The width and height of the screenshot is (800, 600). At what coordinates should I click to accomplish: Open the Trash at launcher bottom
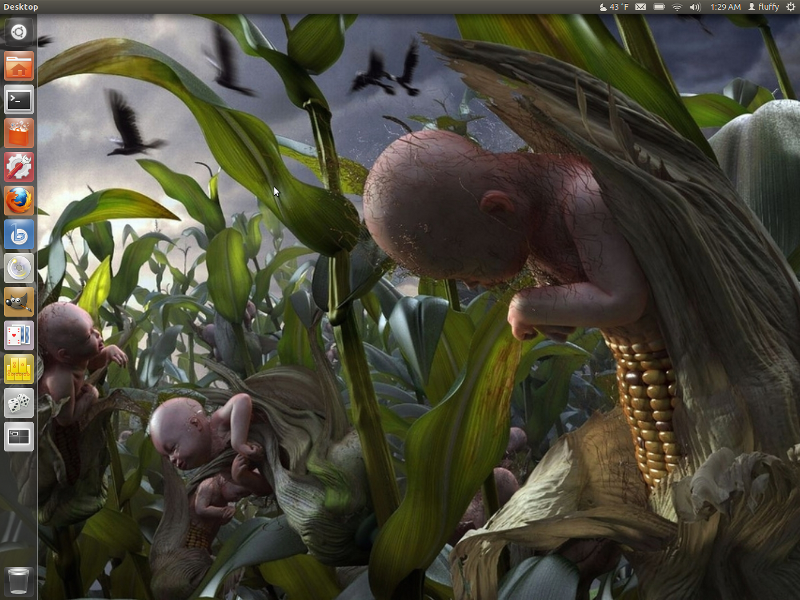click(x=19, y=580)
